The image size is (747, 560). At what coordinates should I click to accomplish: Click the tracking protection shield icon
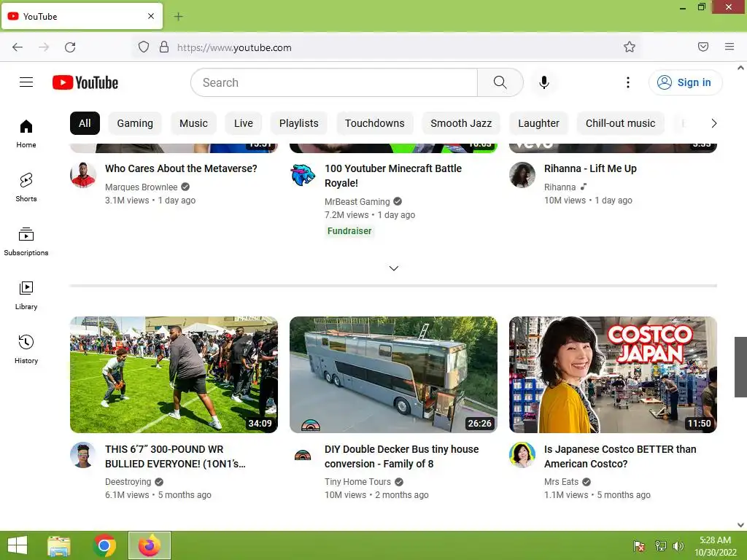(x=144, y=47)
